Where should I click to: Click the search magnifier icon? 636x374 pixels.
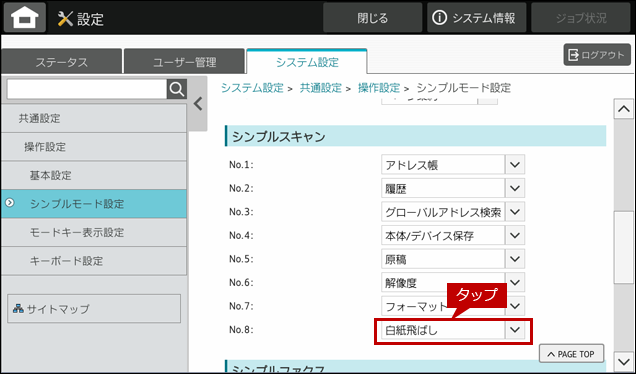coord(177,89)
